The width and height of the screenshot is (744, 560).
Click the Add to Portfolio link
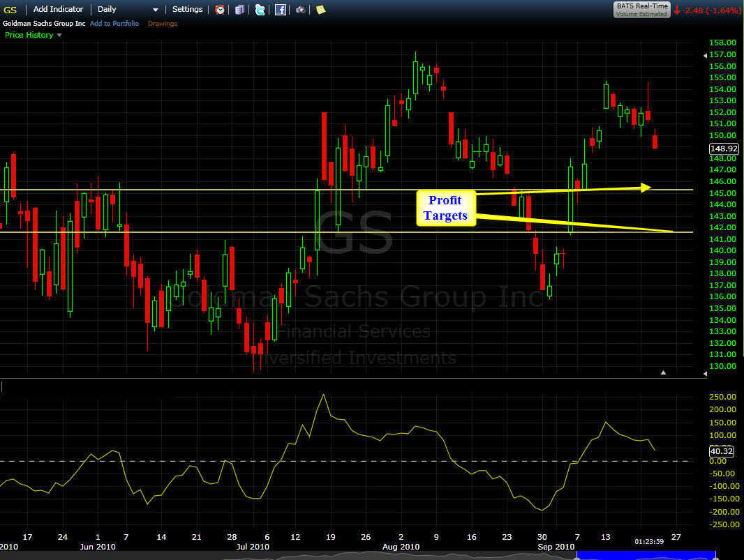coord(114,23)
